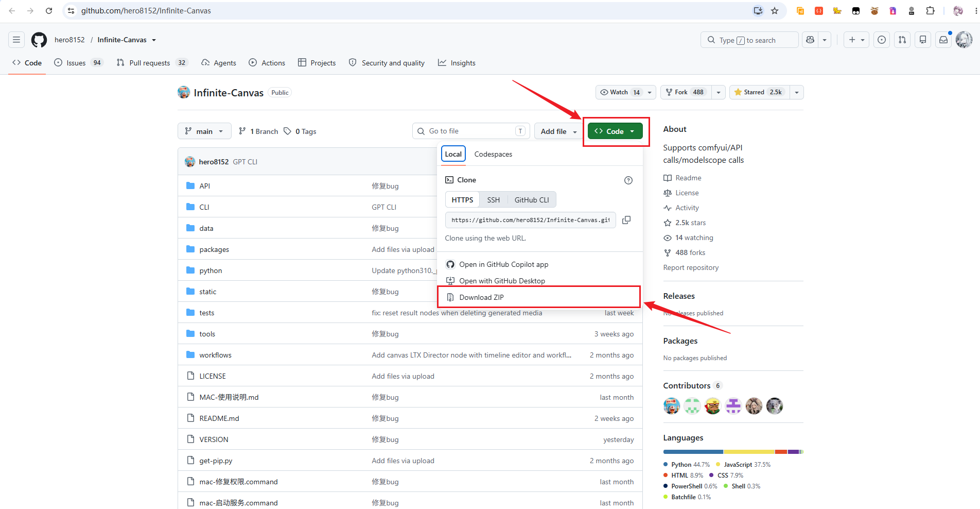Open the API folder

205,186
